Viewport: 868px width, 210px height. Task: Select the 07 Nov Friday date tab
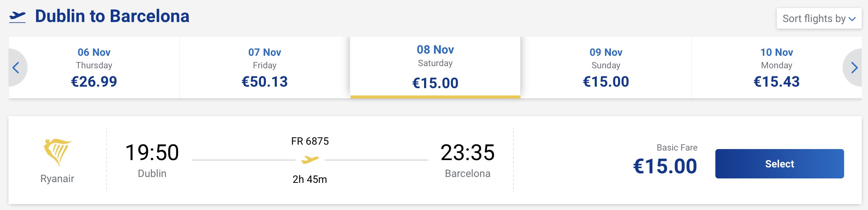coord(265,68)
